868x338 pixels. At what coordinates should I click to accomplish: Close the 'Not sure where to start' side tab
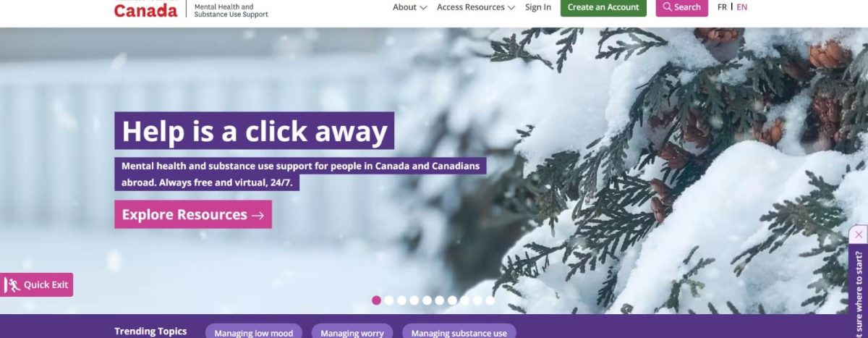coord(859,235)
